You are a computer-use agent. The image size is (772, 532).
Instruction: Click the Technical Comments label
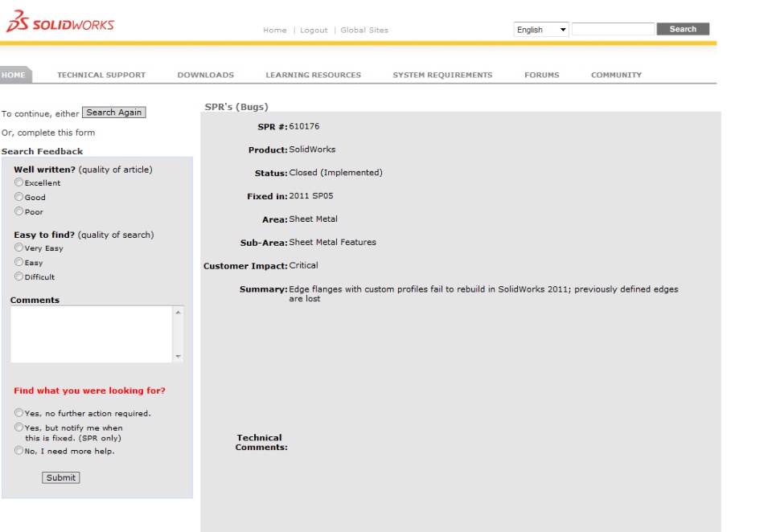pyautogui.click(x=261, y=442)
